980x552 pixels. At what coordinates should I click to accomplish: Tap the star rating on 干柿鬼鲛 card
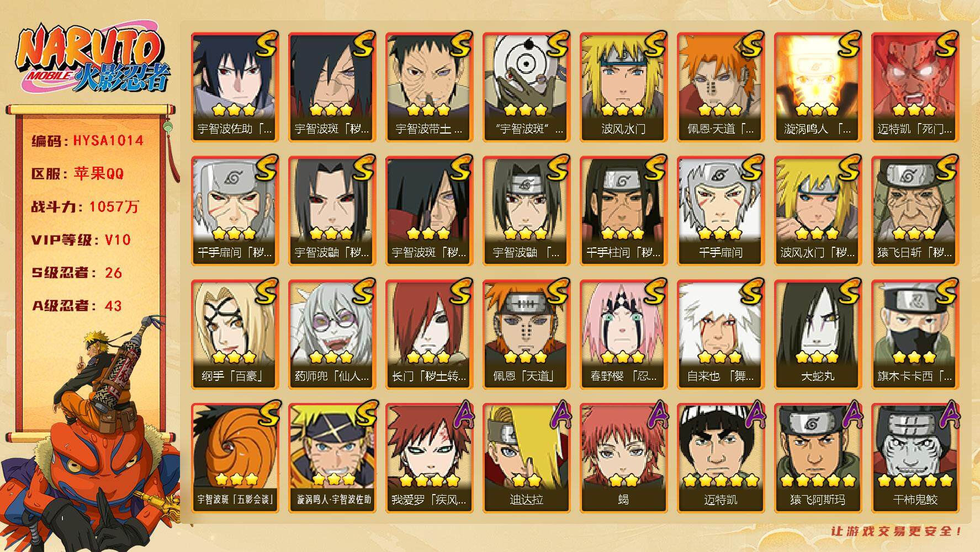click(915, 480)
